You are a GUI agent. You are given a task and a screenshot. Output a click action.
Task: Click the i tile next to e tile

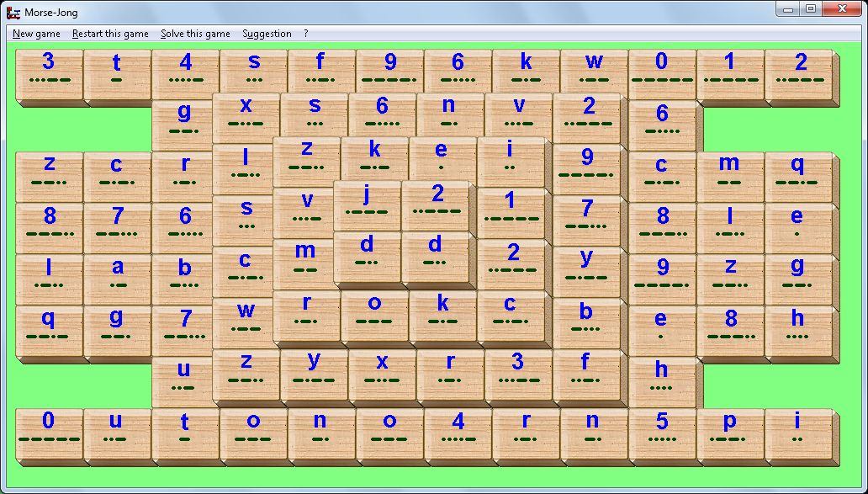(511, 161)
